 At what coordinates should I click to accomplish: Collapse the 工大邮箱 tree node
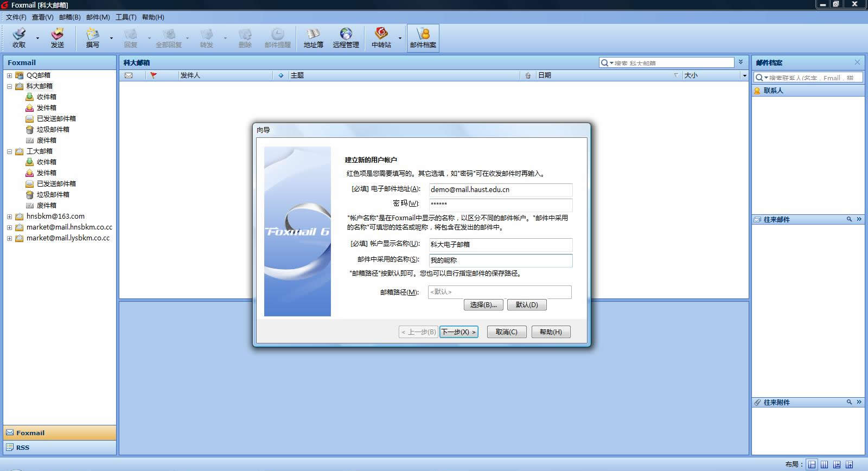point(9,151)
